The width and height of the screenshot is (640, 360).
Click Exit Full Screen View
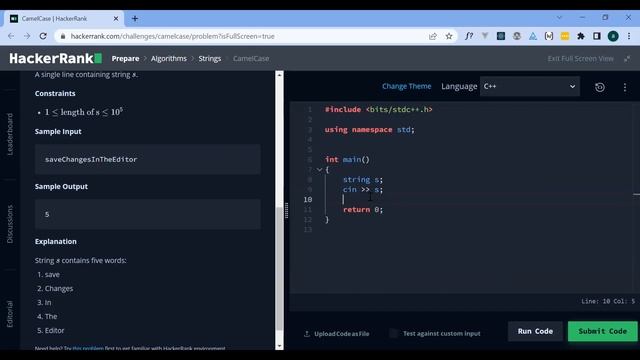(x=580, y=58)
